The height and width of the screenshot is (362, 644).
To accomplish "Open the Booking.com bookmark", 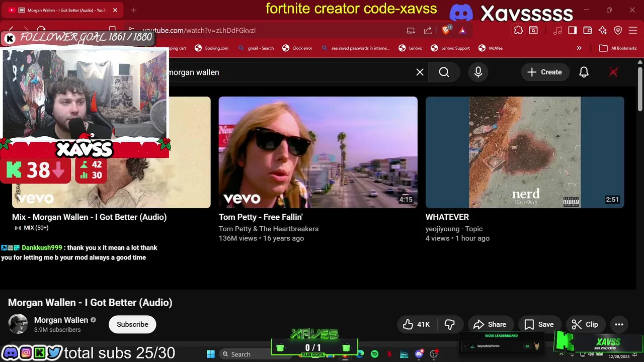I will 212,48.
